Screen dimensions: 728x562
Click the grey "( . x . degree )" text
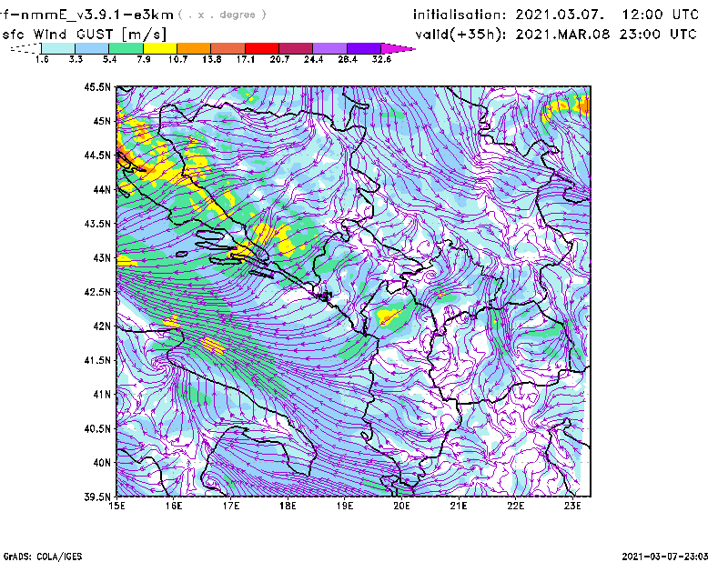(222, 15)
